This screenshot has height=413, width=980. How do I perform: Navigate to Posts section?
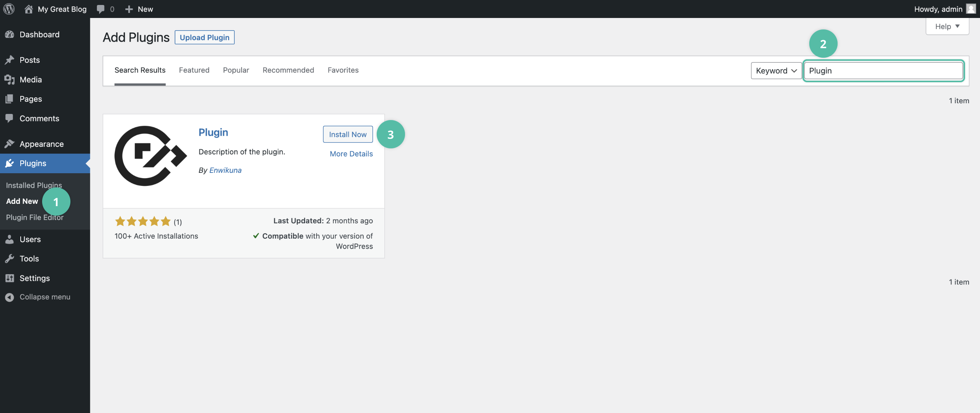29,60
